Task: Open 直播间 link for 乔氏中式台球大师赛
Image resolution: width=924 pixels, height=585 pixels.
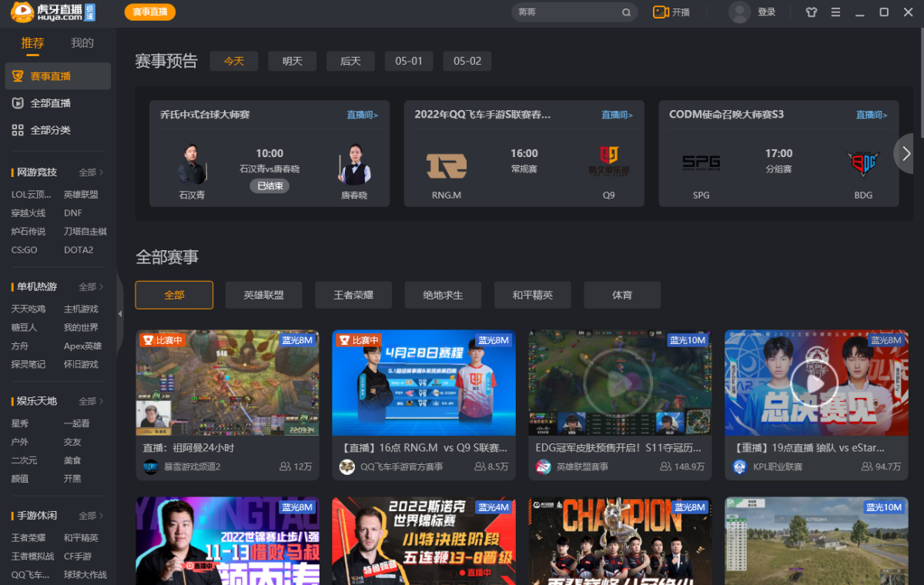Action: point(362,115)
